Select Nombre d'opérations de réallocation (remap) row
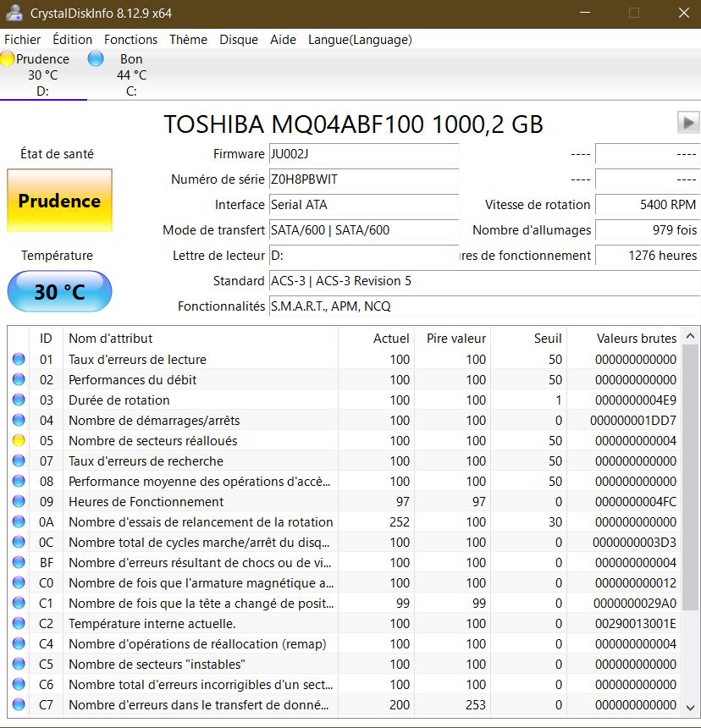 345,643
